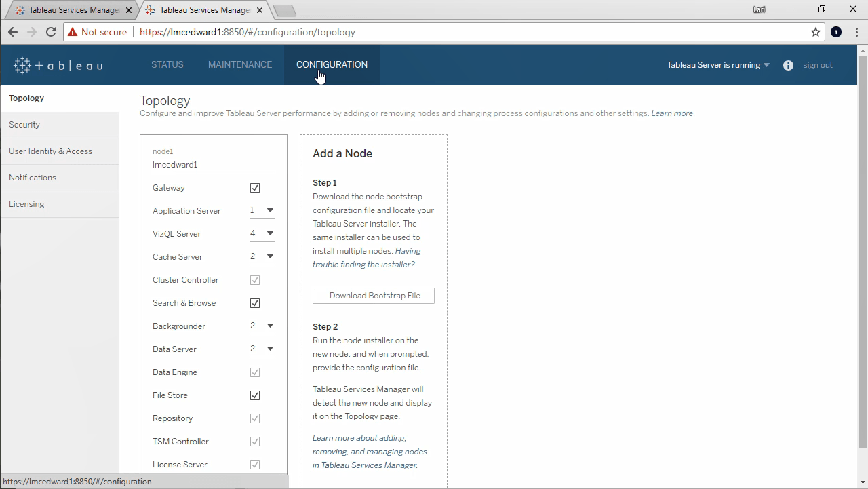Open Learn more about adding nodes link

(370, 452)
